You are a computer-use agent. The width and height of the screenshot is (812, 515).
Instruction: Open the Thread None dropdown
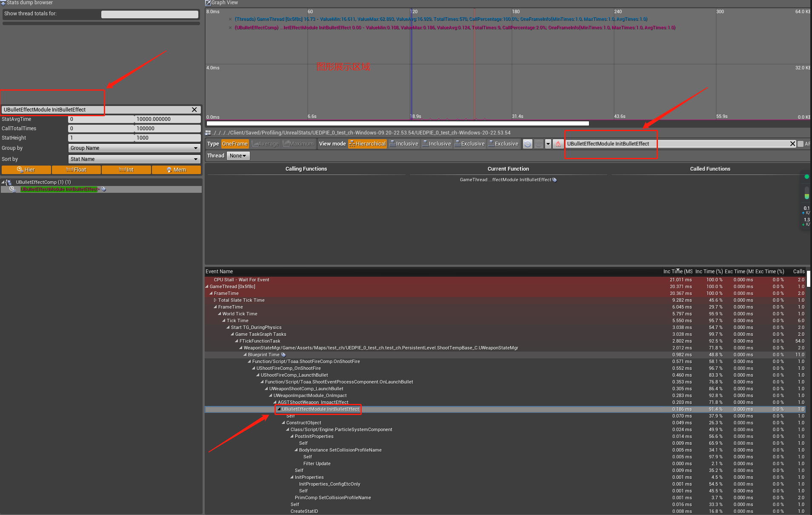point(237,155)
